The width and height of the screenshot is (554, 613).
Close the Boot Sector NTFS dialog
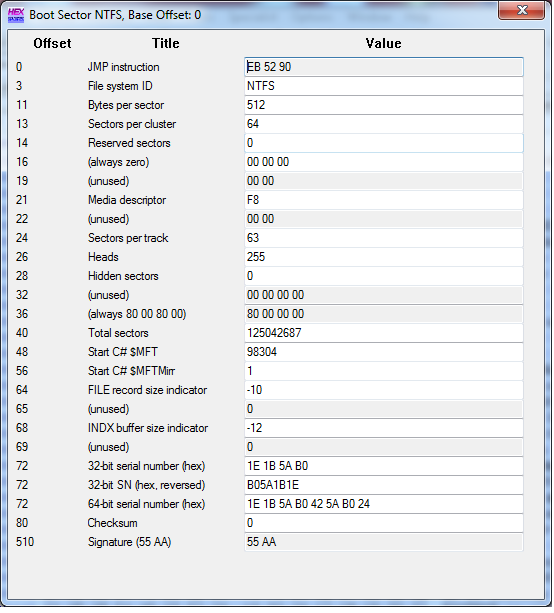[x=521, y=10]
